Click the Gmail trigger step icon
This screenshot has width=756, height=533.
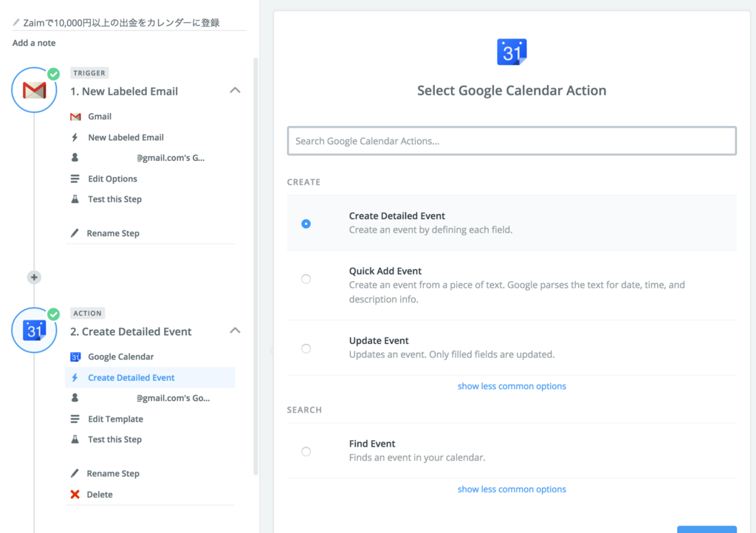(x=34, y=90)
